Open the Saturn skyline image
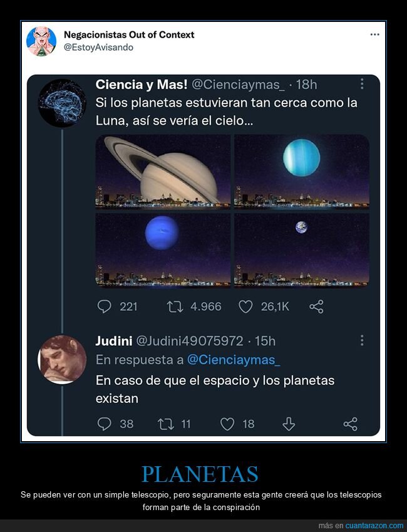 pos(163,171)
